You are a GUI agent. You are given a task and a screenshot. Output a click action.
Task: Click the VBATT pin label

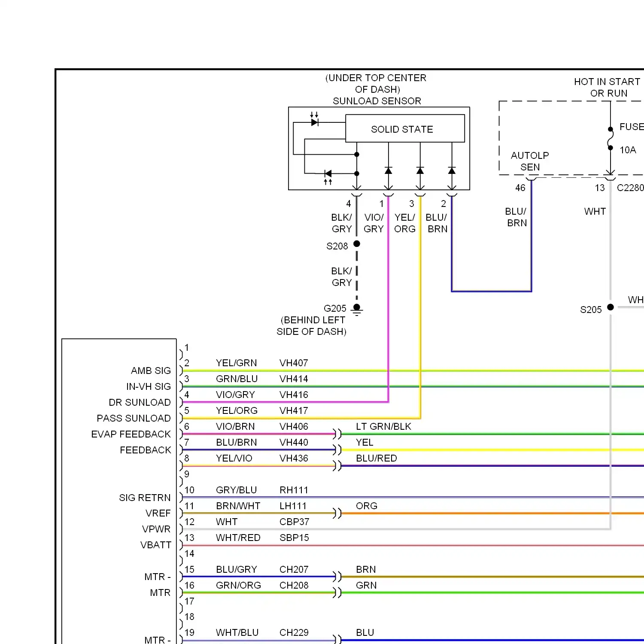point(156,545)
